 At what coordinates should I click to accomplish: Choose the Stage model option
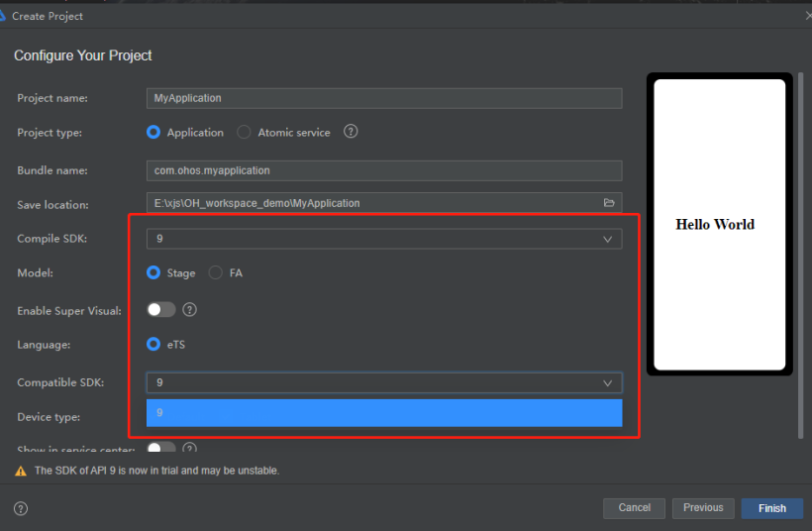[153, 272]
